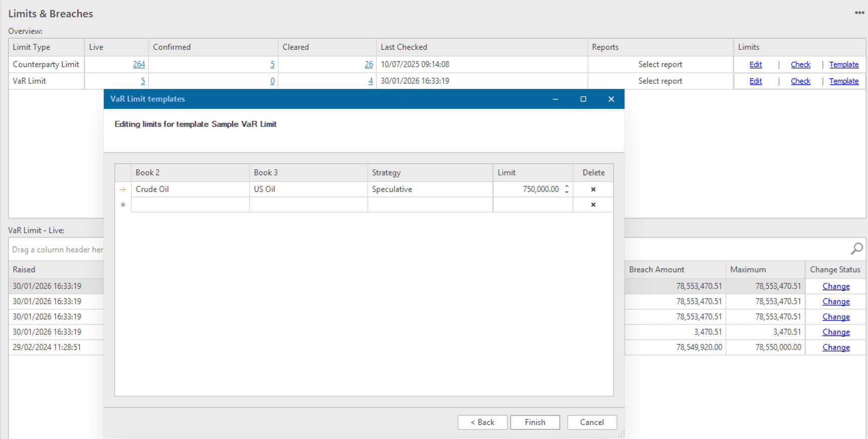The width and height of the screenshot is (868, 439).
Task: Click the delete X on the empty new row
Action: (x=593, y=205)
